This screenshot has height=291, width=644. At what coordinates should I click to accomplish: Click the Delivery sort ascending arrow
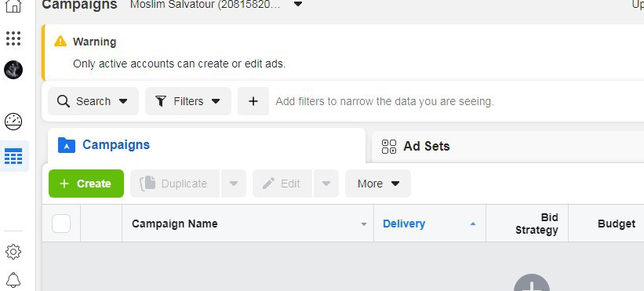point(473,224)
